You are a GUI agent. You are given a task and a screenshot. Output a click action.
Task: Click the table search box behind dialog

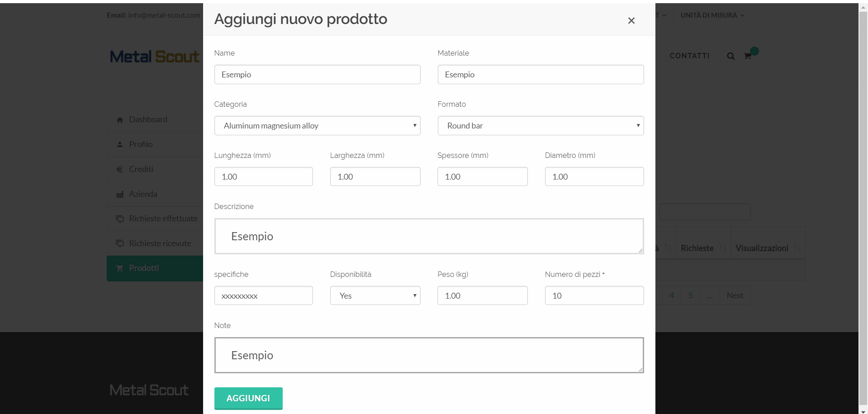pos(705,212)
